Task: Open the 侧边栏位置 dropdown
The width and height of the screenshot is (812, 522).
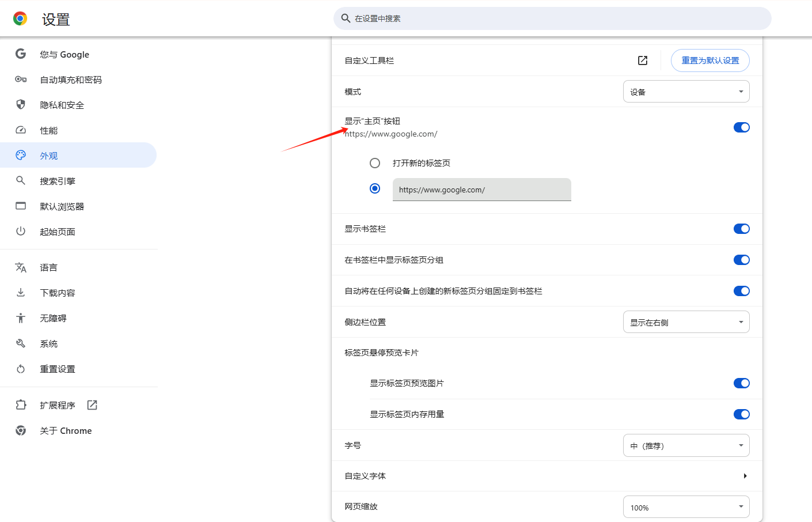Action: (686, 322)
